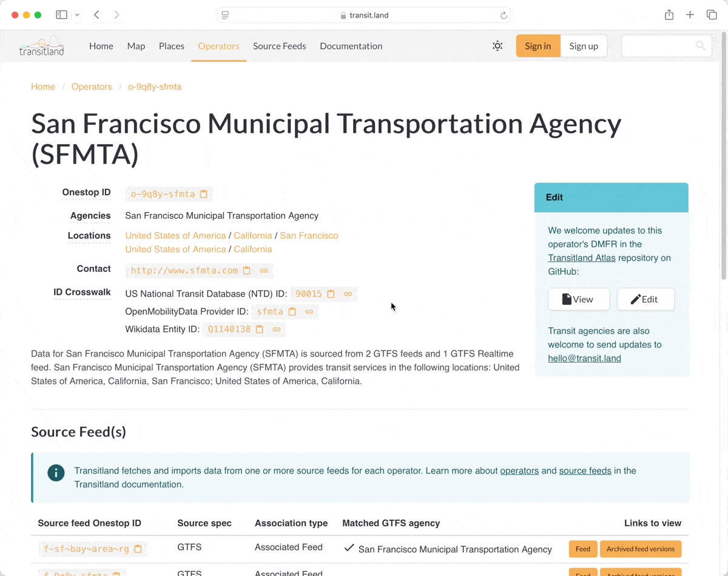728x576 pixels.
Task: Expand the sidebar options dropdown chevron
Action: pyautogui.click(x=77, y=15)
